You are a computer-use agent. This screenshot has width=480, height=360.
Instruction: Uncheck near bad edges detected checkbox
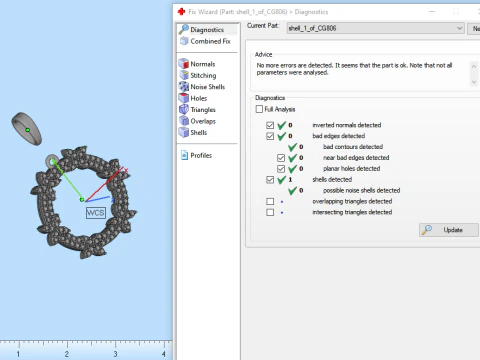tap(281, 158)
